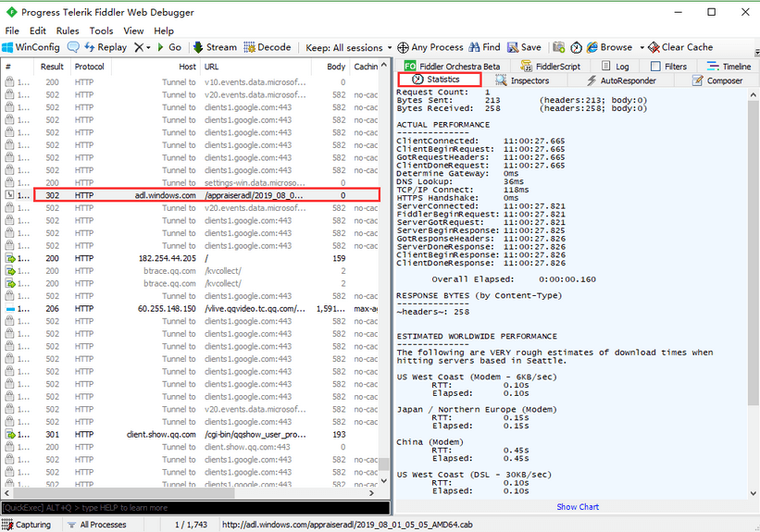Select the client.show.qq.com 301 session
The width and height of the screenshot is (760, 532).
point(191,435)
